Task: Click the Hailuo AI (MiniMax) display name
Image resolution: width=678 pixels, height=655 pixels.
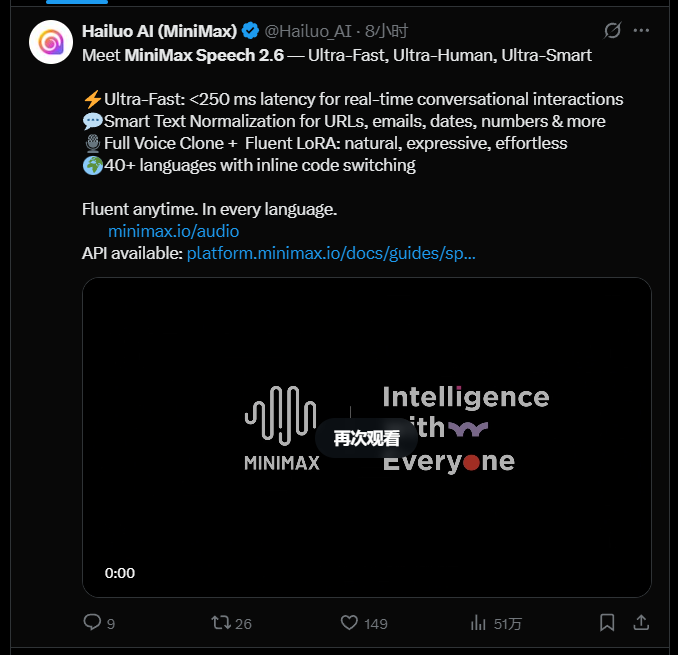Action: [160, 32]
